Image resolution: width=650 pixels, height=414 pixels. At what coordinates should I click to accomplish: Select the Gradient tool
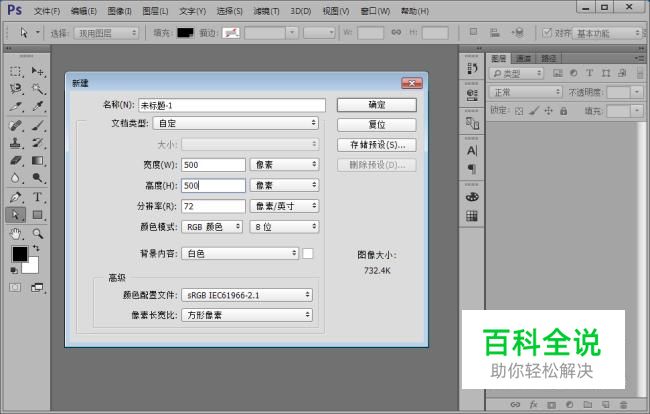coord(38,160)
